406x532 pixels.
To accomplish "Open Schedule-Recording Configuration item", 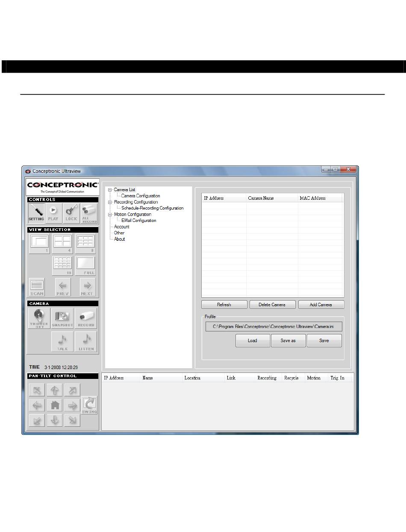I will point(153,208).
